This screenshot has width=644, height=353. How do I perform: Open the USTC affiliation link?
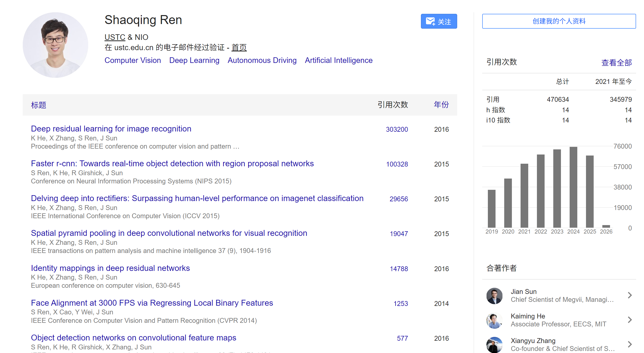point(115,37)
